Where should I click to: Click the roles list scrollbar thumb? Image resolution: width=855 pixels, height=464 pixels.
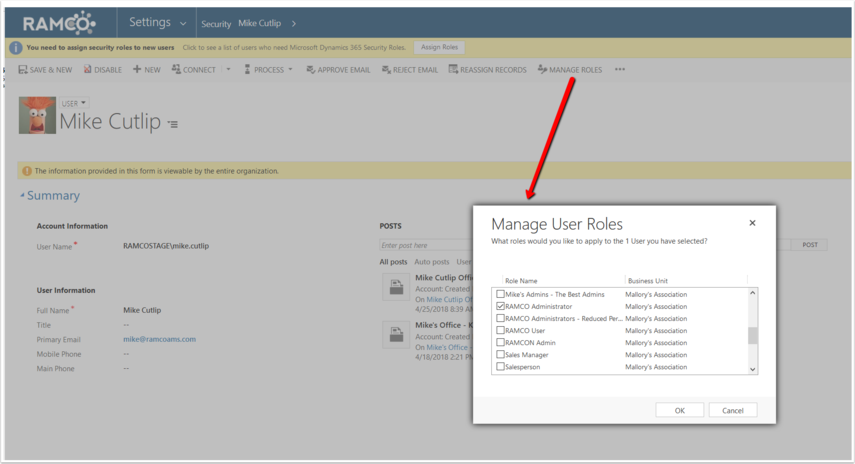tap(752, 335)
